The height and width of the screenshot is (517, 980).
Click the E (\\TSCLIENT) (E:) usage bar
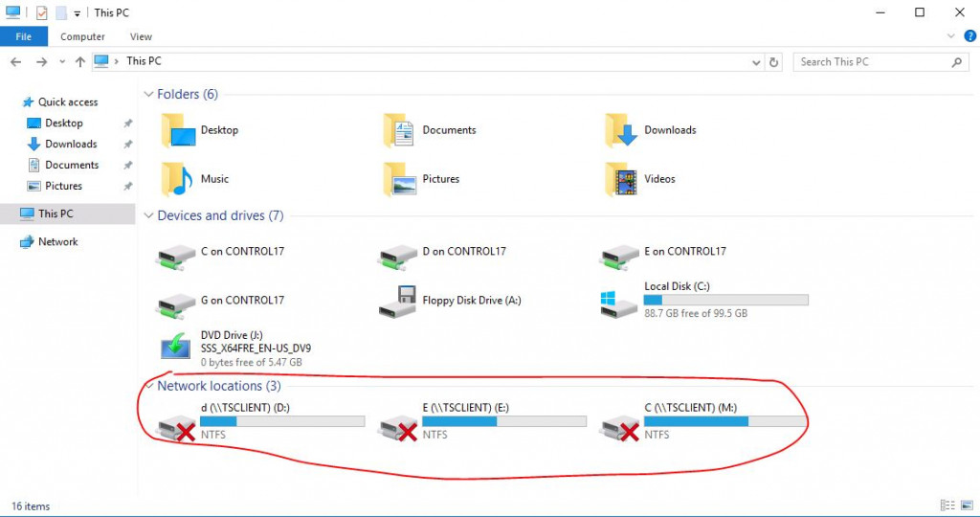click(504, 421)
